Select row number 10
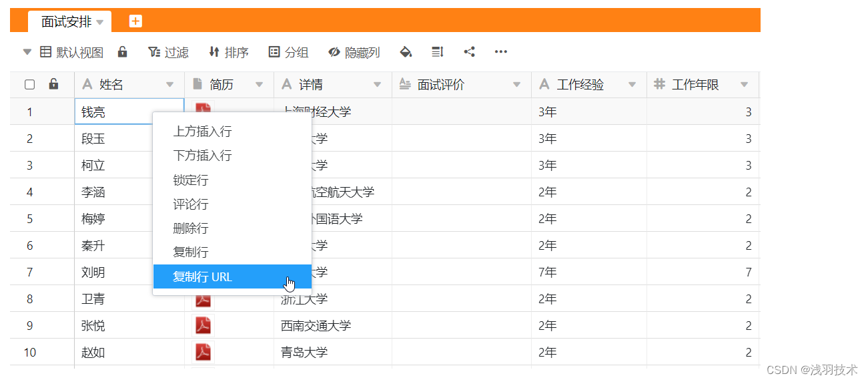The image size is (868, 382). coord(29,352)
